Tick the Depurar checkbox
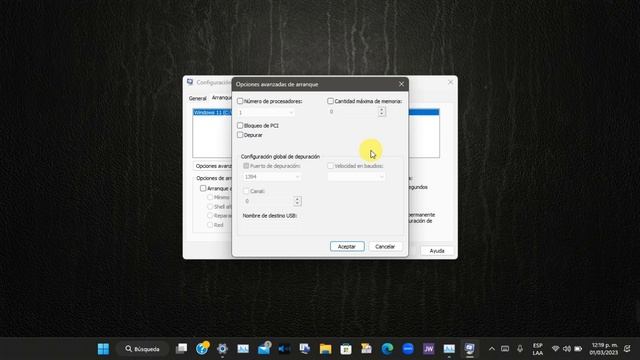 [x=240, y=135]
